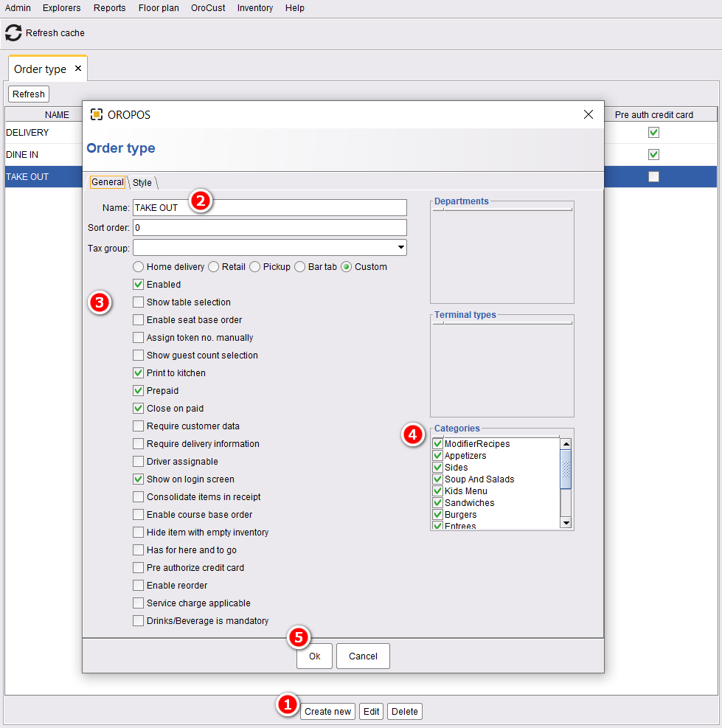Click Categories scrollbar up arrow
The width and height of the screenshot is (722, 728).
pos(566,444)
